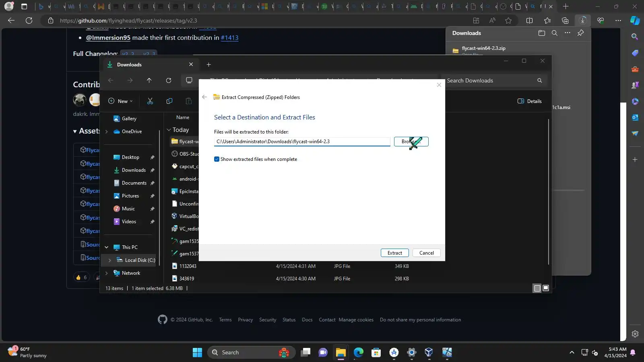Screen dimensions: 644x362
Task: Open Edge sidebar settings gear
Action: [635, 334]
